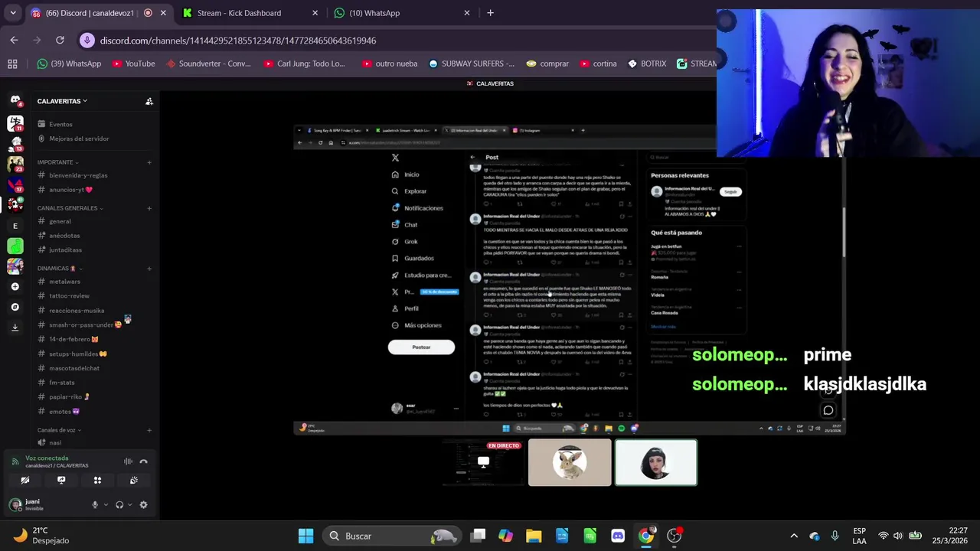Click the invite people icon beside CALAVERITAS
The height and width of the screenshot is (551, 980).
coord(149,101)
